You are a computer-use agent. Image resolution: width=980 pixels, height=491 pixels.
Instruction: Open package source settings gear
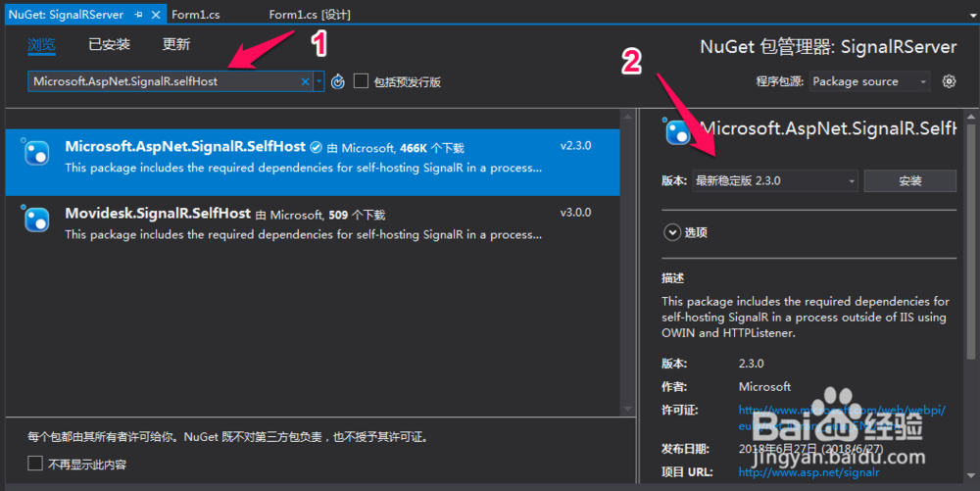pyautogui.click(x=949, y=81)
